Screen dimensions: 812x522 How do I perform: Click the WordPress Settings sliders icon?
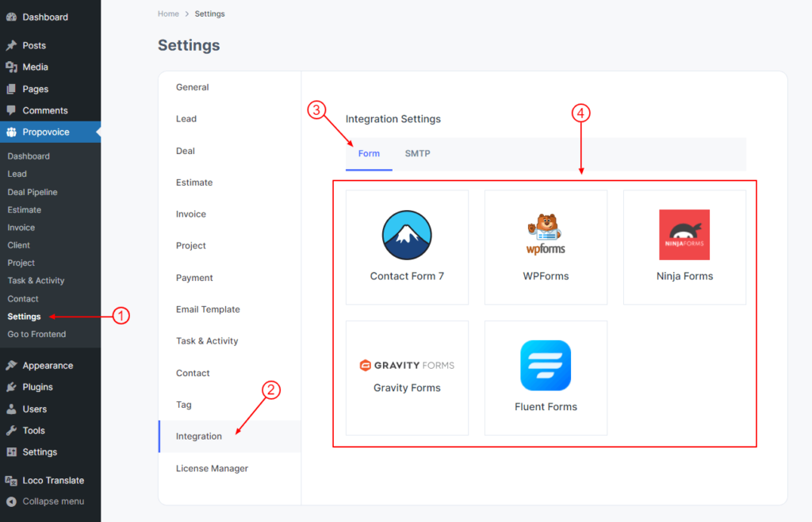pyautogui.click(x=11, y=452)
